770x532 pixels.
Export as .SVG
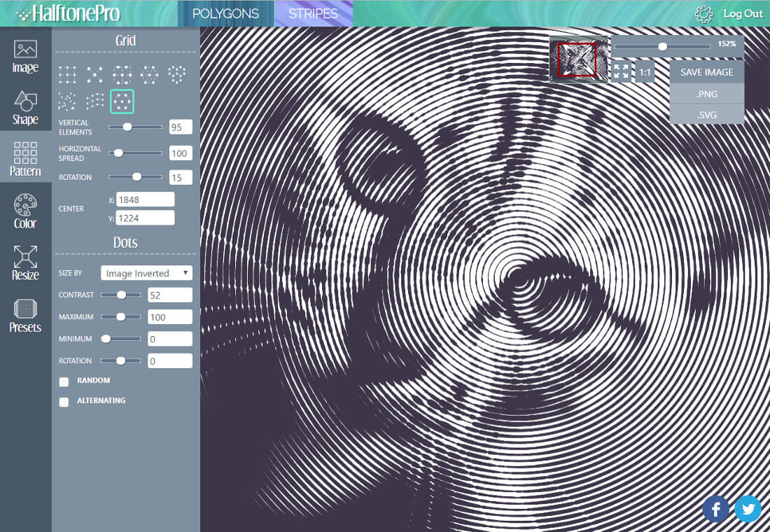[707, 115]
